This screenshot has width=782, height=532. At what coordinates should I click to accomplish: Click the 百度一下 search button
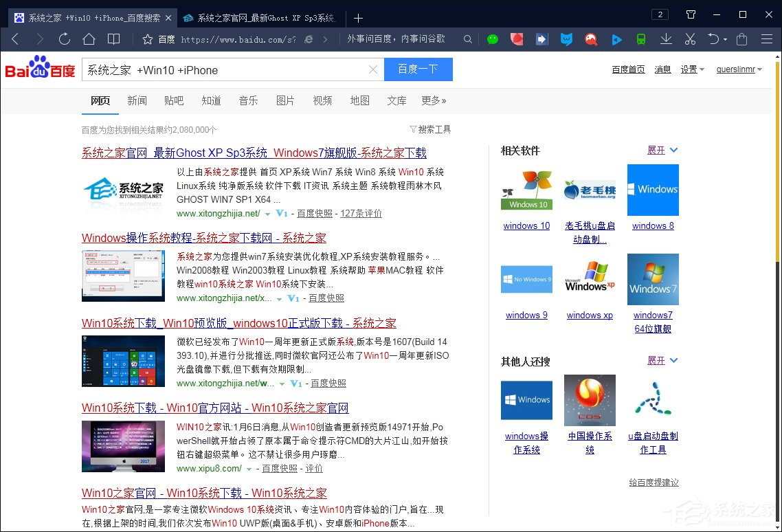(418, 69)
